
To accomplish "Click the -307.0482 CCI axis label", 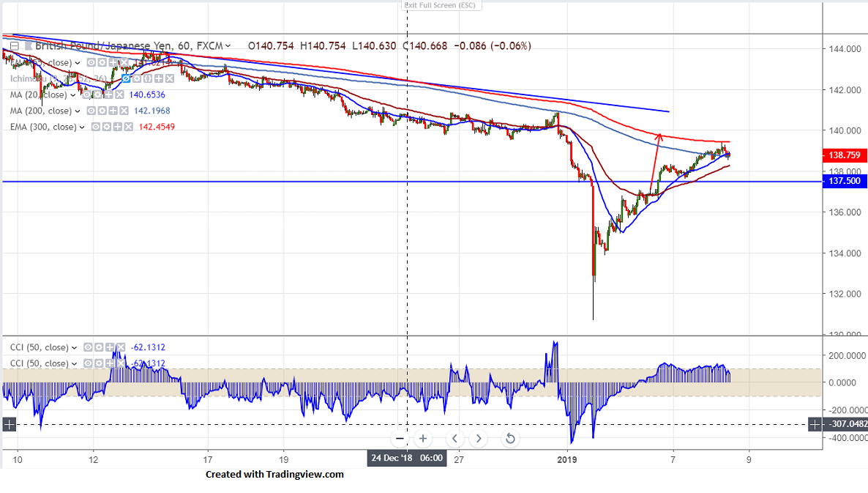I will 846,424.
